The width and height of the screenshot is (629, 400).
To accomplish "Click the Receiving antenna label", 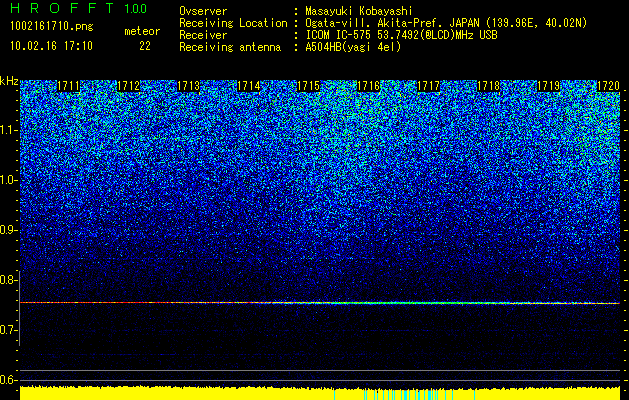I will point(230,47).
